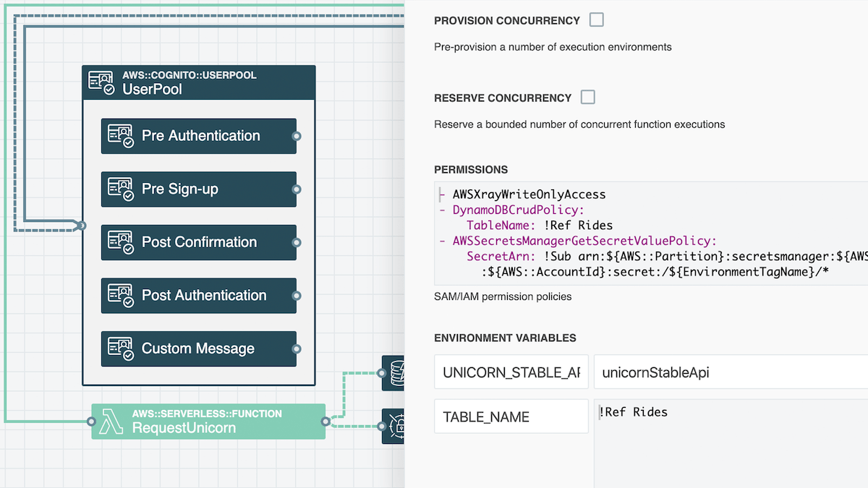Click inside the Permissions policy editor

tap(651, 234)
